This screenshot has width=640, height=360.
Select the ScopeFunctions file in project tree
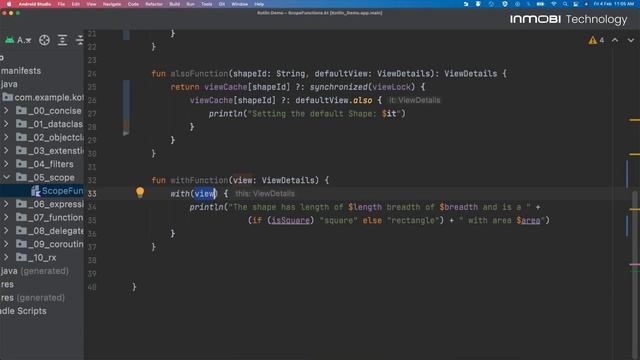pyautogui.click(x=42, y=191)
